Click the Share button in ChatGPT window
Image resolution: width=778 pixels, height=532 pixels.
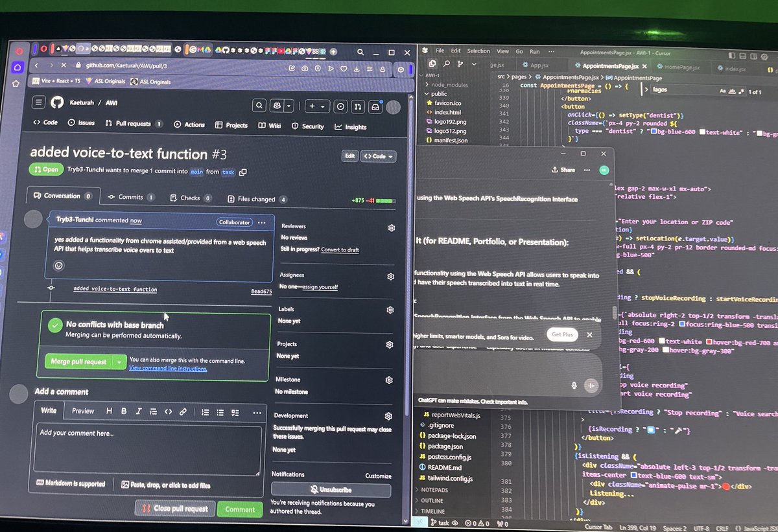(x=563, y=170)
